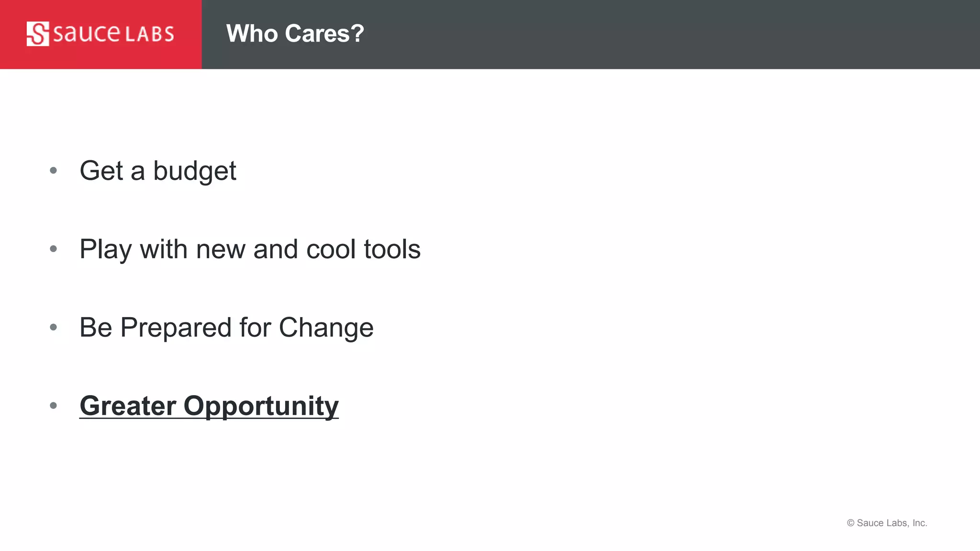Click the Be Prepared for Change text

pos(227,328)
